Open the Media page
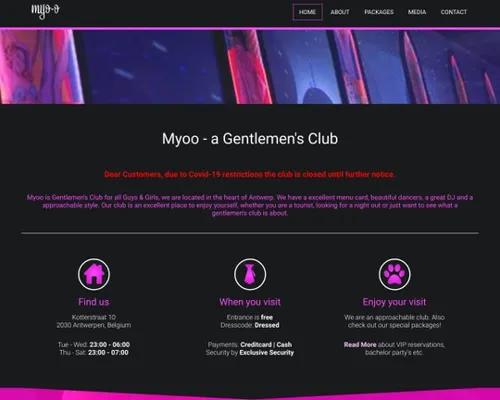 coord(417,12)
